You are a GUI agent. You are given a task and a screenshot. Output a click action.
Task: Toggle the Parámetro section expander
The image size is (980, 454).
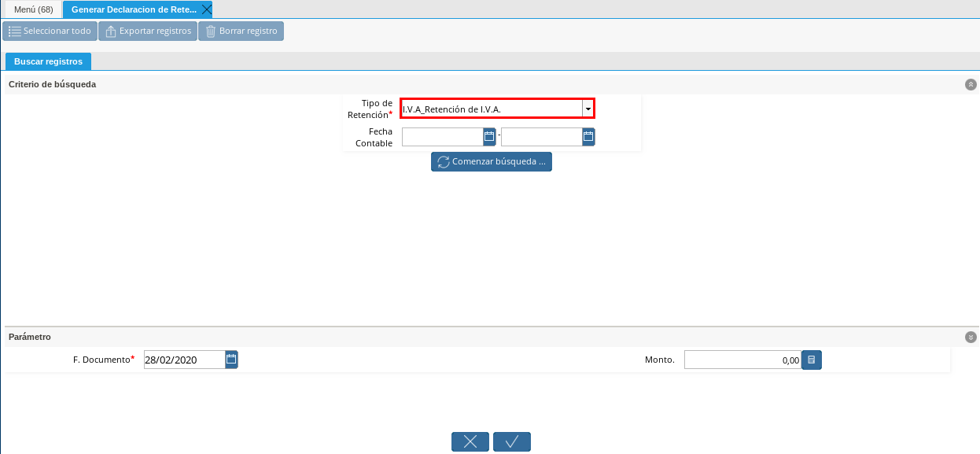[x=971, y=337]
